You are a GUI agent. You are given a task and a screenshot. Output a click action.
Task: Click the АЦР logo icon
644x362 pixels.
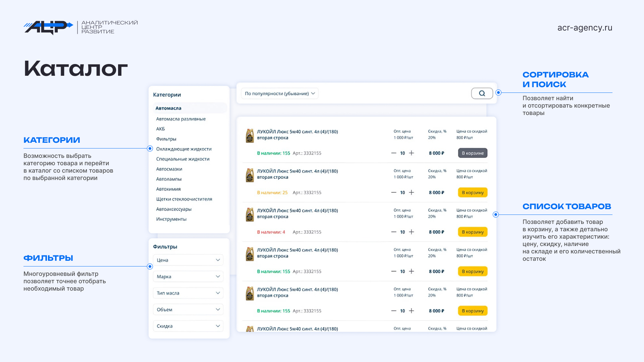(x=49, y=27)
